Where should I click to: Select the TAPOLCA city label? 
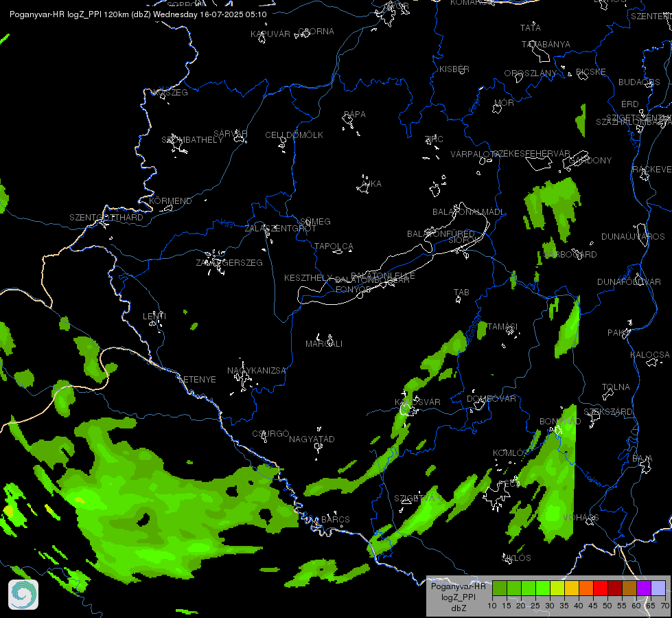[334, 247]
